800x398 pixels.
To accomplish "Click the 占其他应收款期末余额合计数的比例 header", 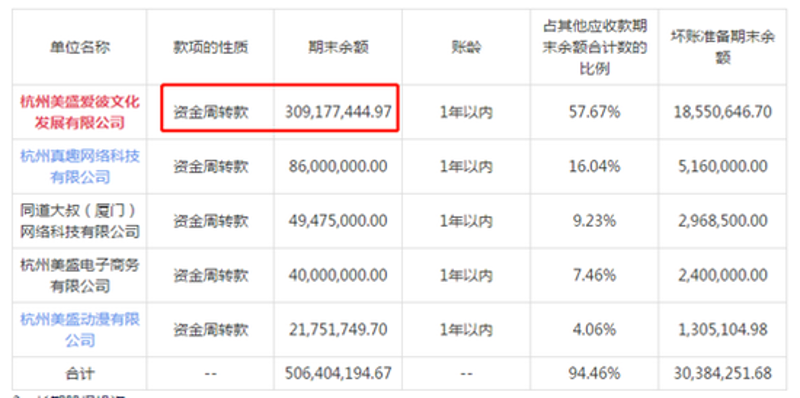I will (x=594, y=47).
